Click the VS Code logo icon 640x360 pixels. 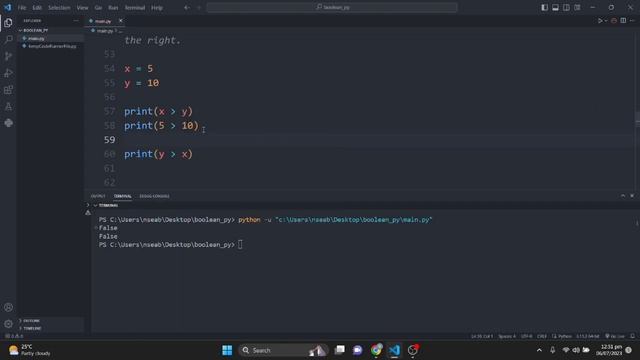tap(7, 7)
